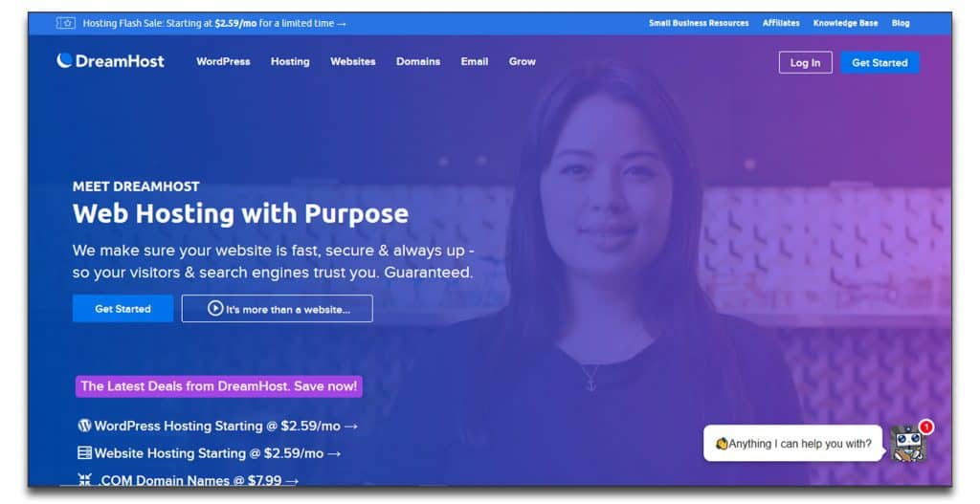Click the Log In button
The width and height of the screenshot is (980, 504).
[x=805, y=62]
